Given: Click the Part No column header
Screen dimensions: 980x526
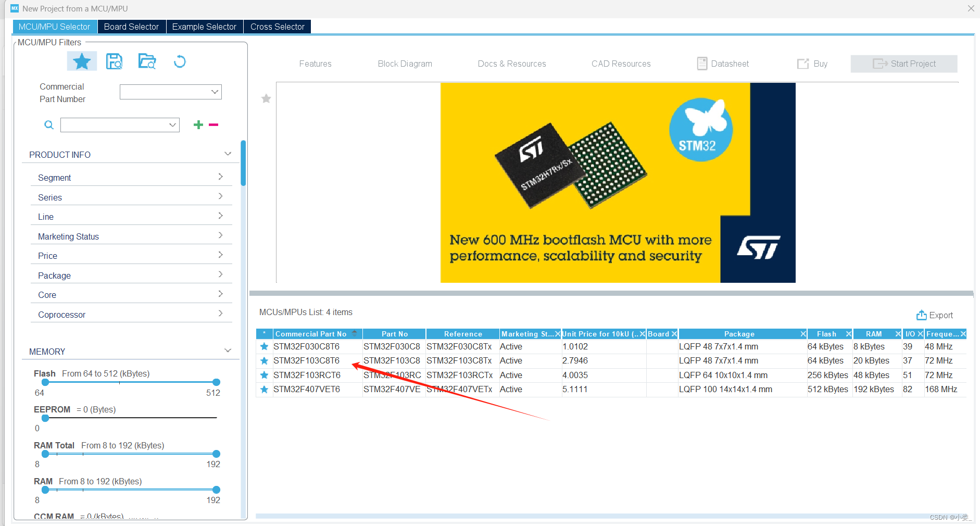Looking at the screenshot, I should (x=394, y=334).
